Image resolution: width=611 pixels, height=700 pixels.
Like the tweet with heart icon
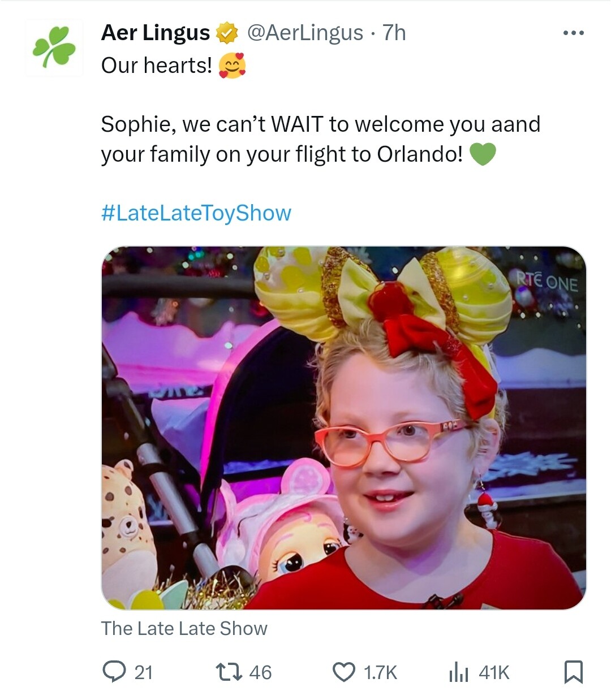tap(343, 672)
